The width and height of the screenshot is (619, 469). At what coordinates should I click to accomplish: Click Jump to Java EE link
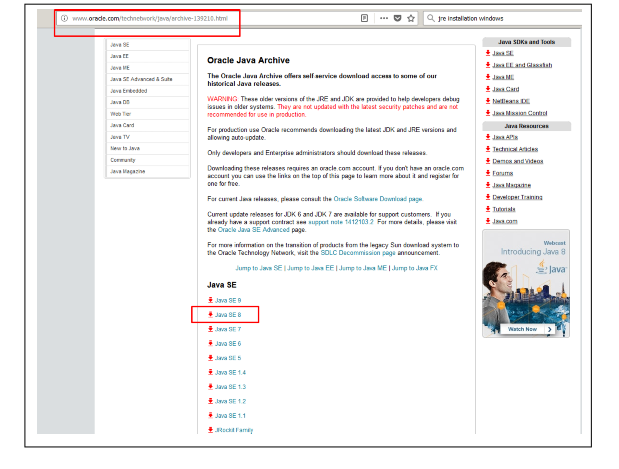tap(310, 268)
